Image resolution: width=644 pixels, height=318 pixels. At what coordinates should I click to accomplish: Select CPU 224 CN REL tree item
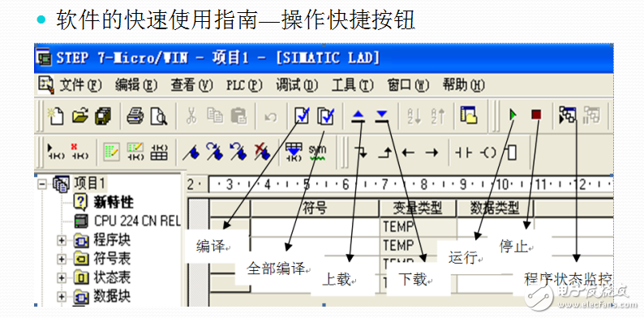pos(137,221)
